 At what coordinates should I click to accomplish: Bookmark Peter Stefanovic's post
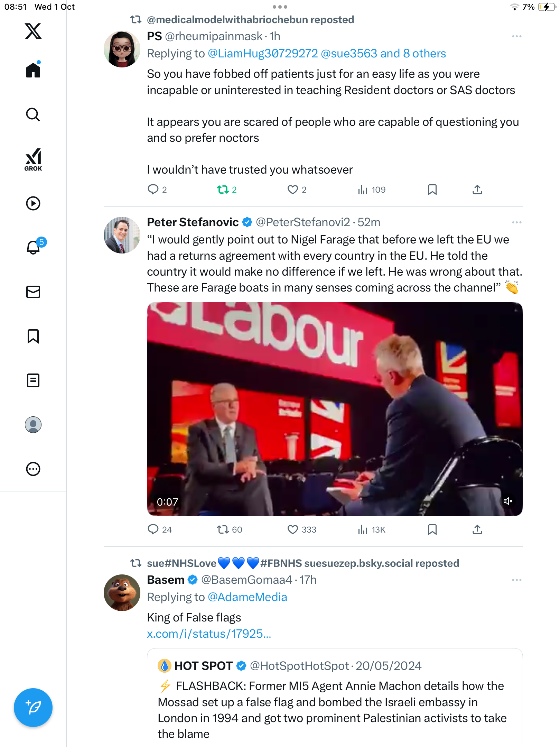(x=432, y=529)
